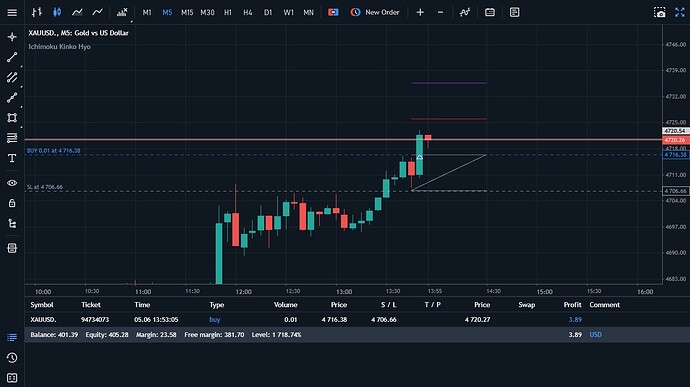Open the journal panel icon

tap(12, 378)
